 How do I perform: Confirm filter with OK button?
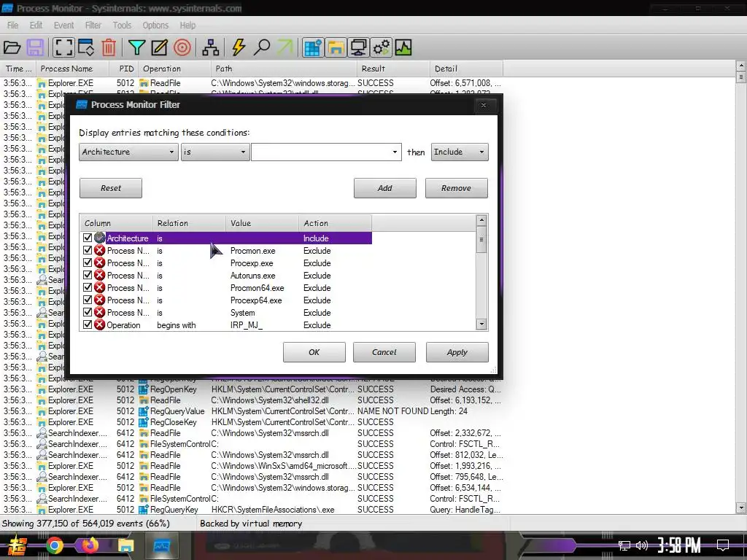(x=314, y=352)
